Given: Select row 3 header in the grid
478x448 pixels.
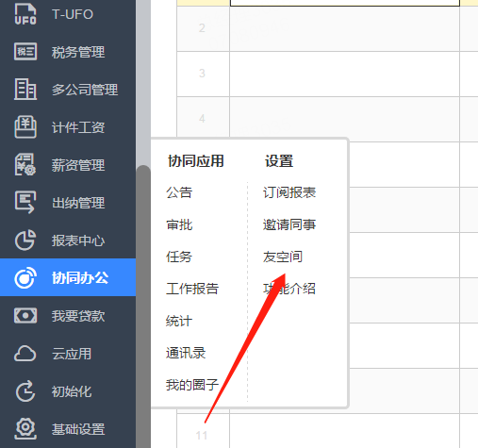Looking at the screenshot, I should (203, 74).
